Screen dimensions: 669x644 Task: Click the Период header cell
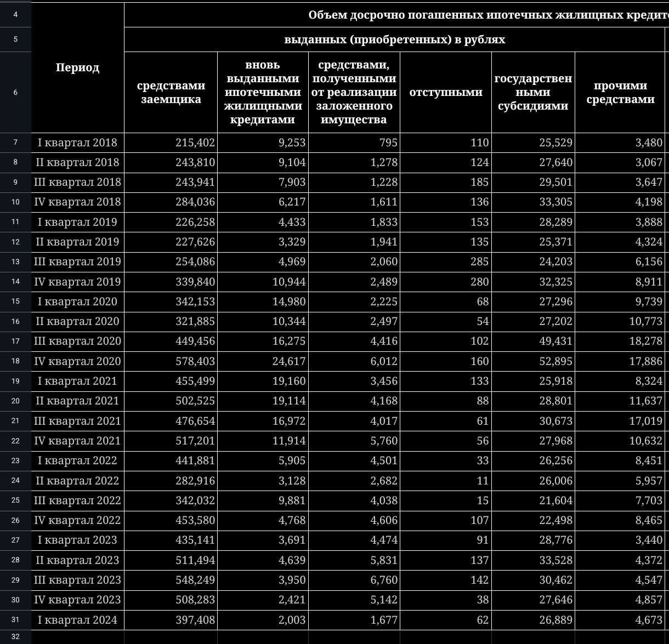coord(78,67)
